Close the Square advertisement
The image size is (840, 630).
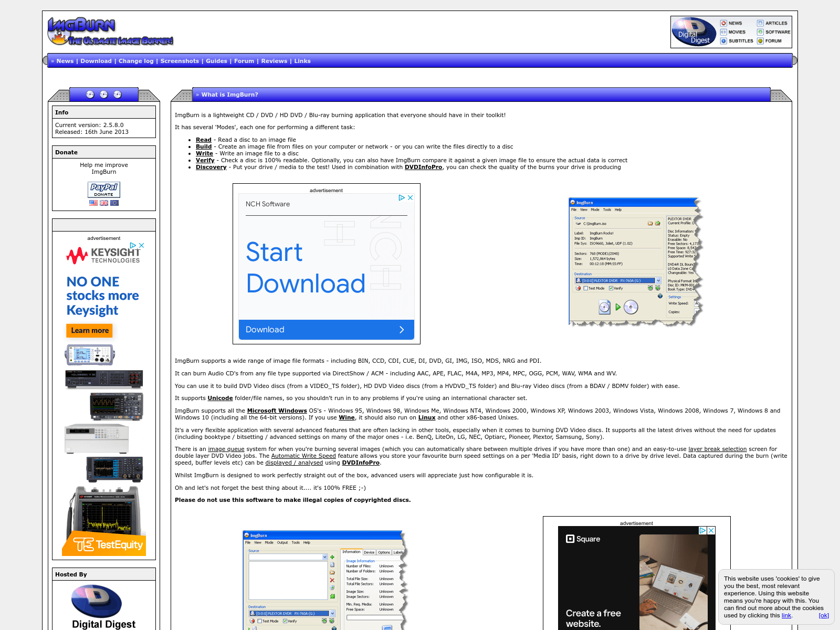(711, 531)
